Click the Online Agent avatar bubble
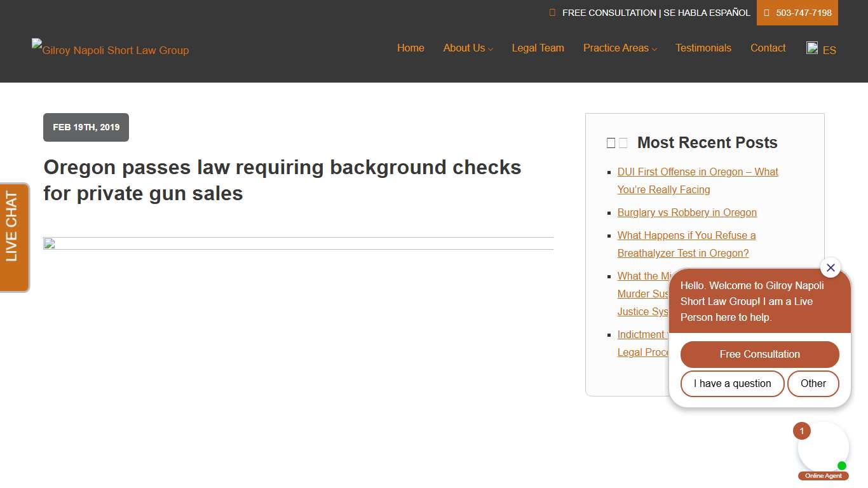This screenshot has width=868, height=488. [824, 447]
